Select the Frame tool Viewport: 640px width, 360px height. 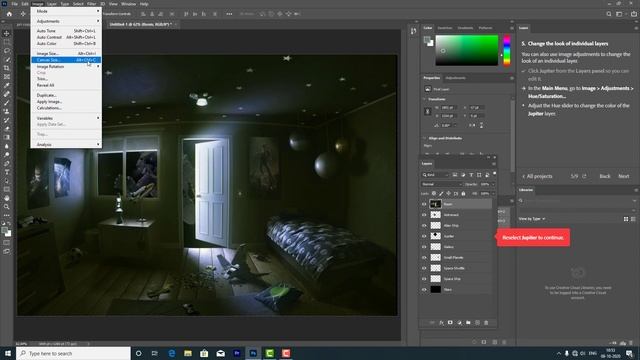(7, 77)
